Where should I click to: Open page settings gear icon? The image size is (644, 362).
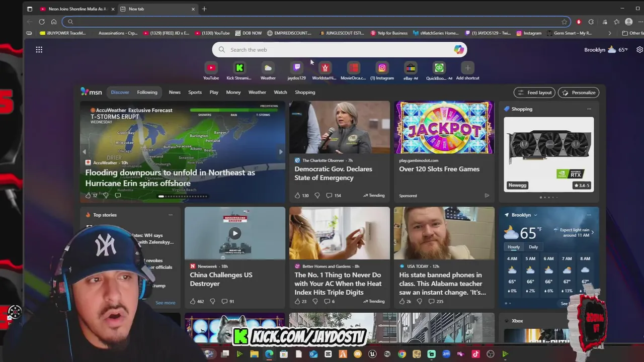click(x=639, y=50)
